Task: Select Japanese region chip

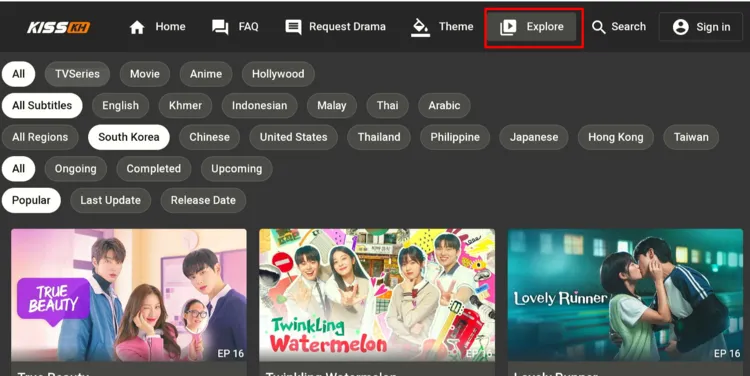Action: (x=534, y=137)
